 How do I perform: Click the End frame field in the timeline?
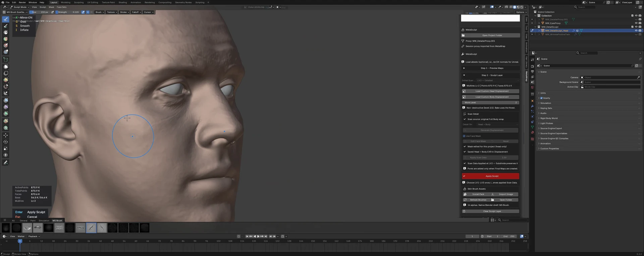pyautogui.click(x=509, y=237)
